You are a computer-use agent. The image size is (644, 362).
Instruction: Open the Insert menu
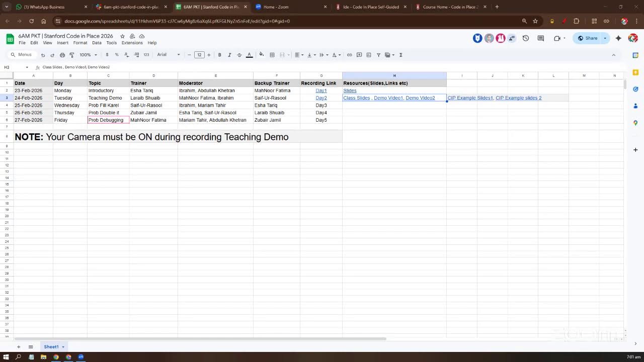pos(62,43)
